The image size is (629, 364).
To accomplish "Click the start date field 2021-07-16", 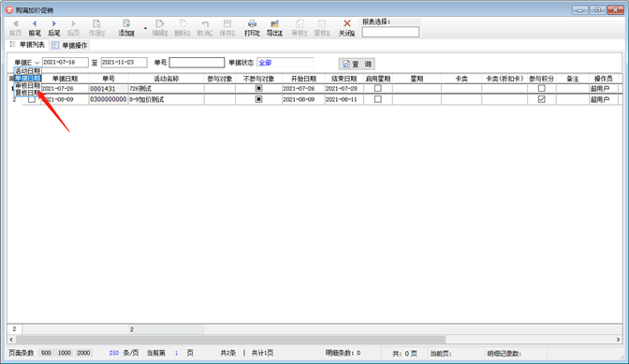I will click(x=65, y=62).
